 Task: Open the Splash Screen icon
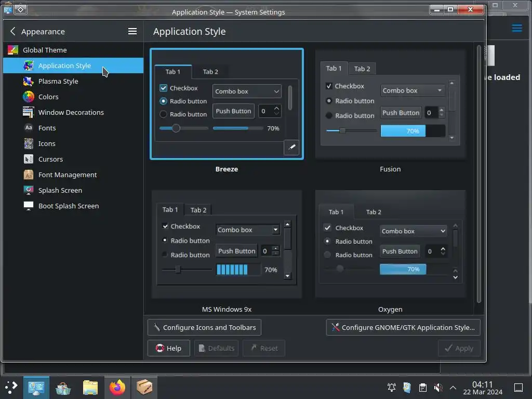pos(29,190)
